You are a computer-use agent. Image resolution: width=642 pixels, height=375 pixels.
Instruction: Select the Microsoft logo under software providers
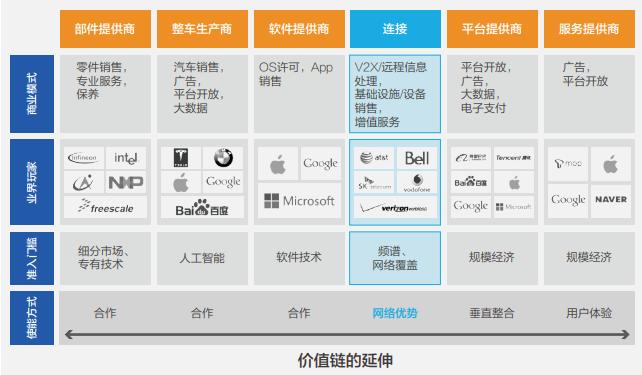[x=299, y=201]
